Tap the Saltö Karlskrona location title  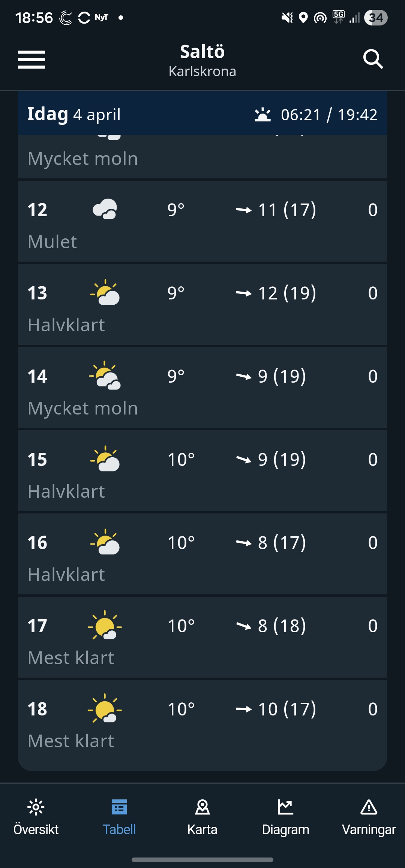[202, 60]
